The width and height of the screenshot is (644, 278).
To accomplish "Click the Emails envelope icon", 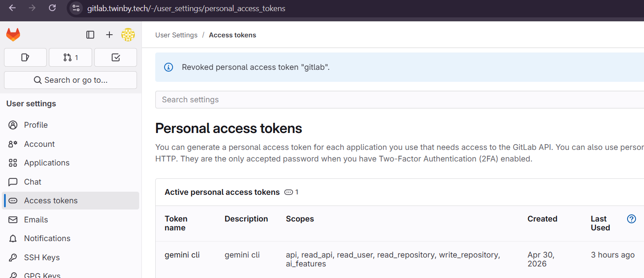I will [x=13, y=220].
